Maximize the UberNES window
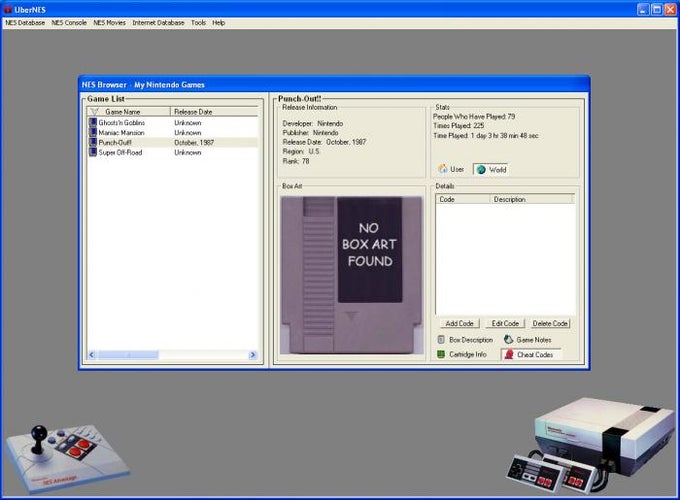680x500 pixels. (x=657, y=9)
